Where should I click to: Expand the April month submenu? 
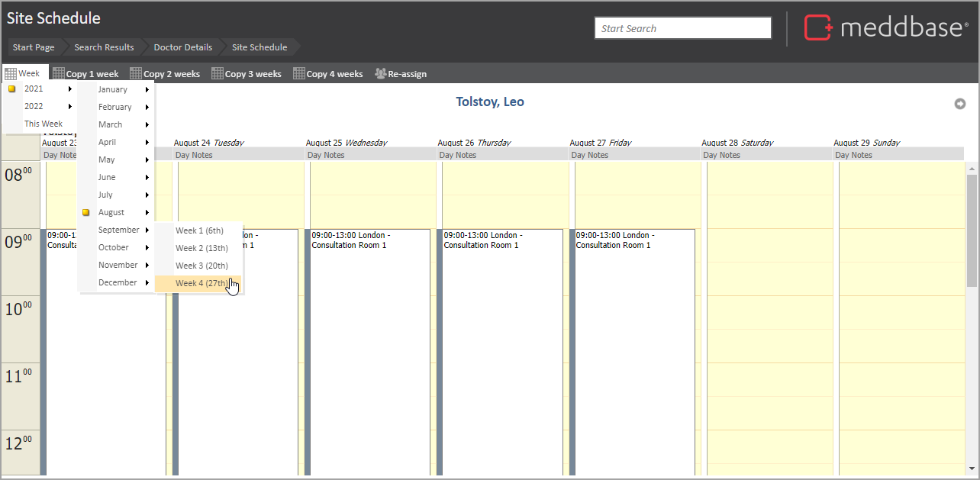[x=115, y=142]
